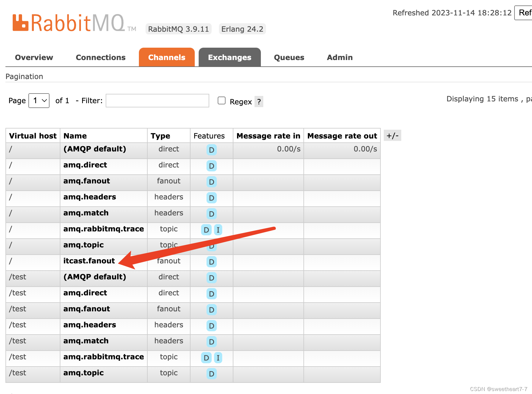
Task: Click the Refreshed timestamp text
Action: (452, 13)
